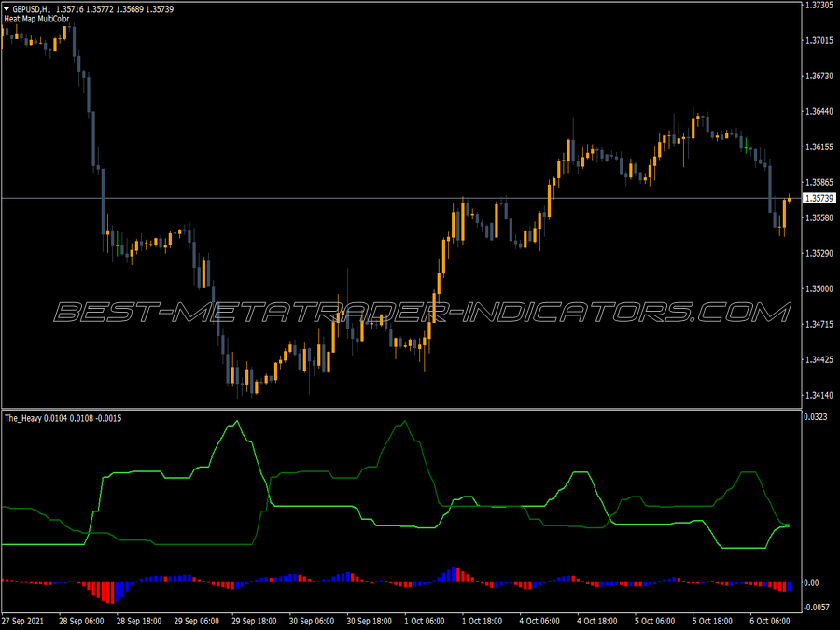
Task: Select time axis label 29 Sep 06:00
Action: [197, 621]
